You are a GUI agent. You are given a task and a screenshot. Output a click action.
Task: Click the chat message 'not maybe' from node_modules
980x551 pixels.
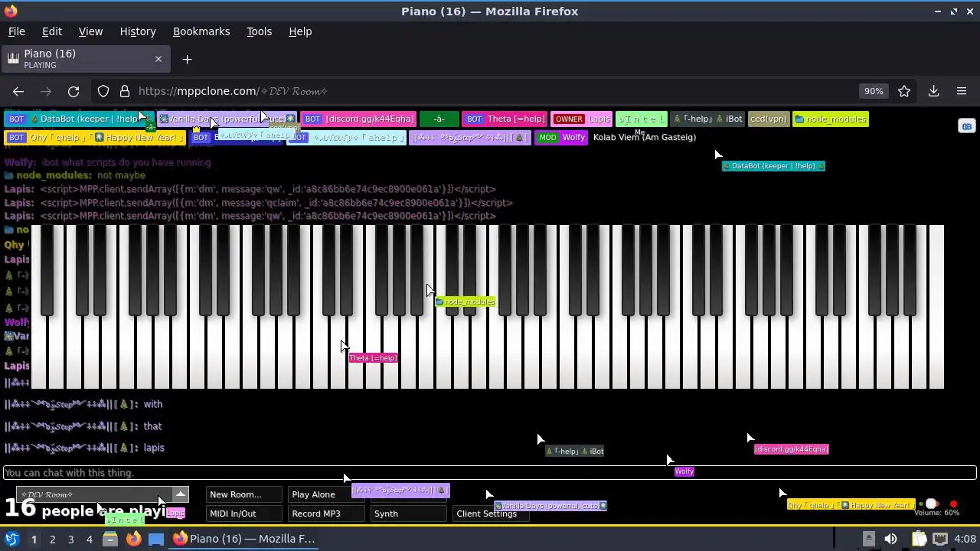tap(121, 175)
